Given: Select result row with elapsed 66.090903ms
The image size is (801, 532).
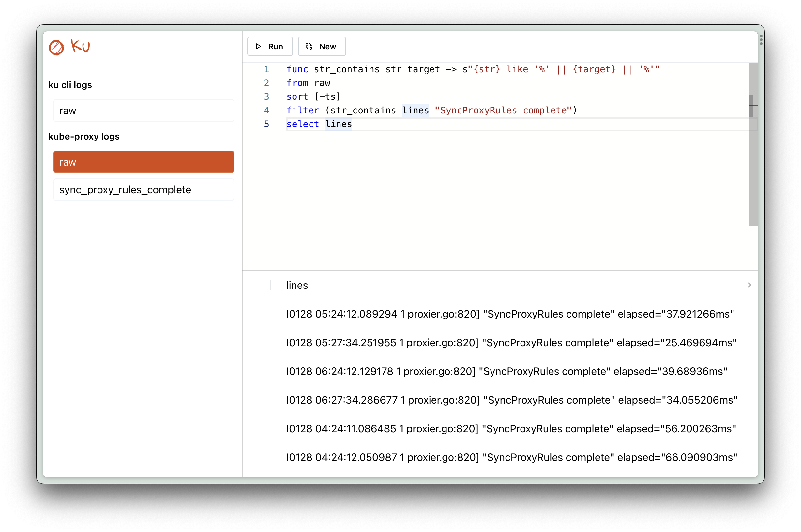Looking at the screenshot, I should click(511, 457).
